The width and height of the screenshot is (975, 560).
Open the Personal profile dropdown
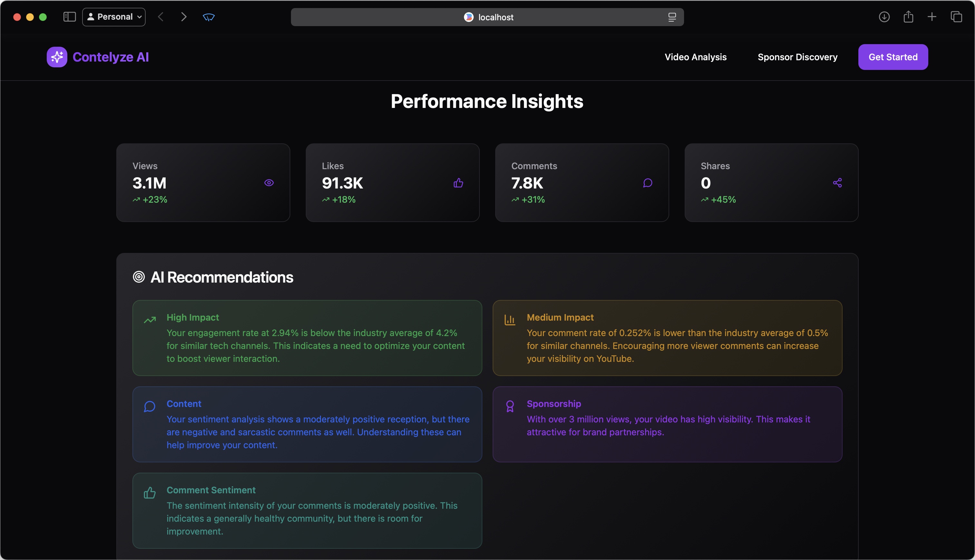114,17
